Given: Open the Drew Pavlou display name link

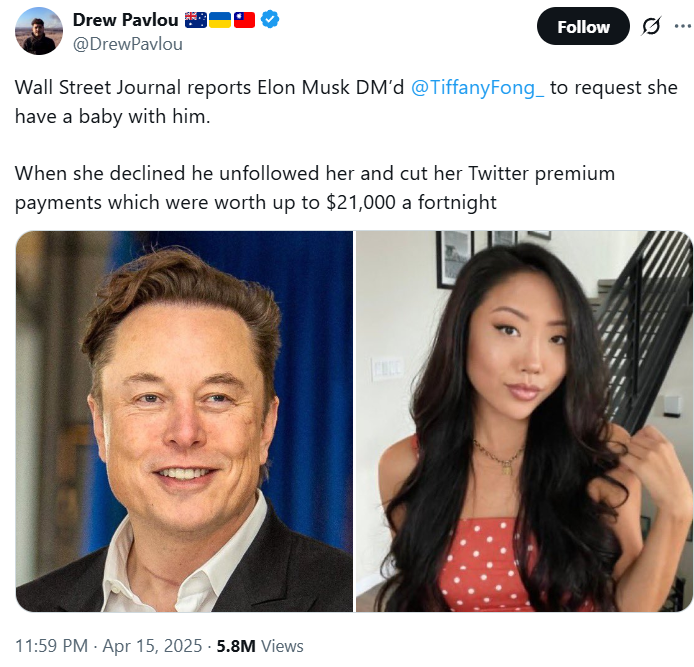Looking at the screenshot, I should (x=126, y=21).
